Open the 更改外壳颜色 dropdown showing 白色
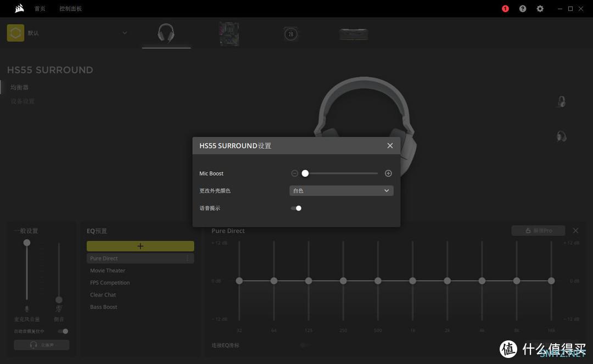The image size is (593, 364). [x=341, y=191]
